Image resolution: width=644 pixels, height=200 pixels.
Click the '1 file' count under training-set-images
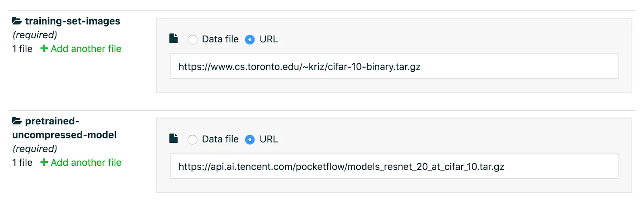click(22, 49)
